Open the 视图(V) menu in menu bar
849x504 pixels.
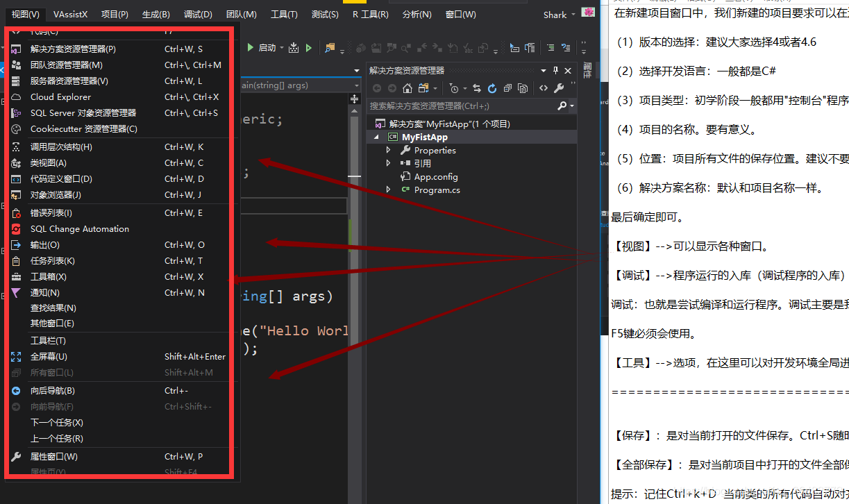[25, 15]
